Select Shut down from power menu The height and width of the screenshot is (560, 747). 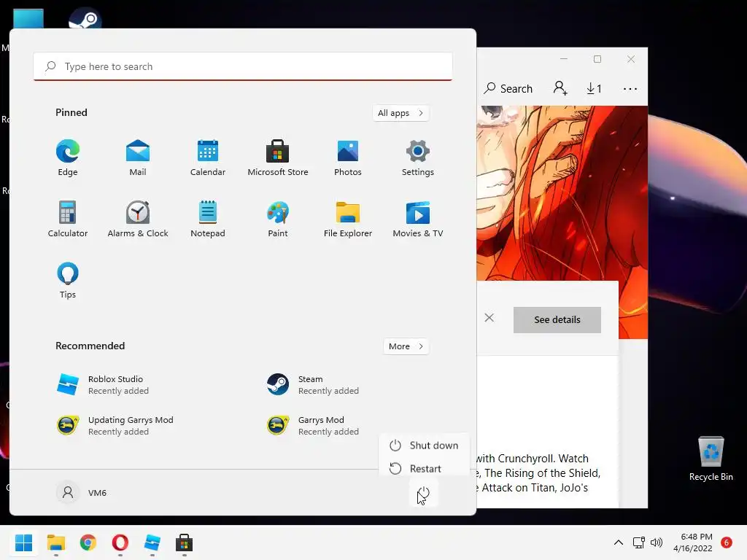pyautogui.click(x=424, y=446)
